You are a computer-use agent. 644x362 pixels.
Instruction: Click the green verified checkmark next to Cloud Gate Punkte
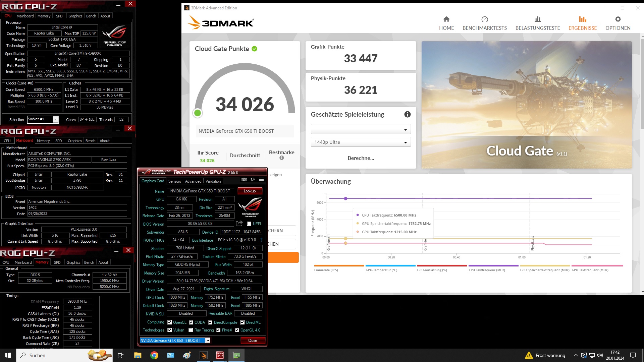pyautogui.click(x=255, y=49)
